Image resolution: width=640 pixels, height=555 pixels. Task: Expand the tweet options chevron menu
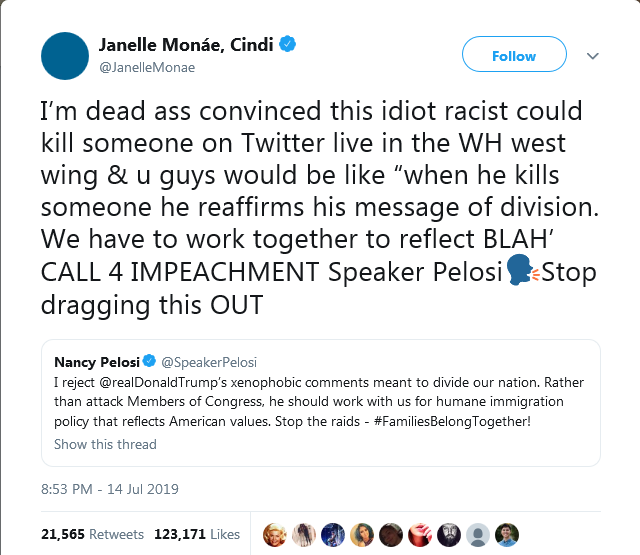[x=591, y=56]
